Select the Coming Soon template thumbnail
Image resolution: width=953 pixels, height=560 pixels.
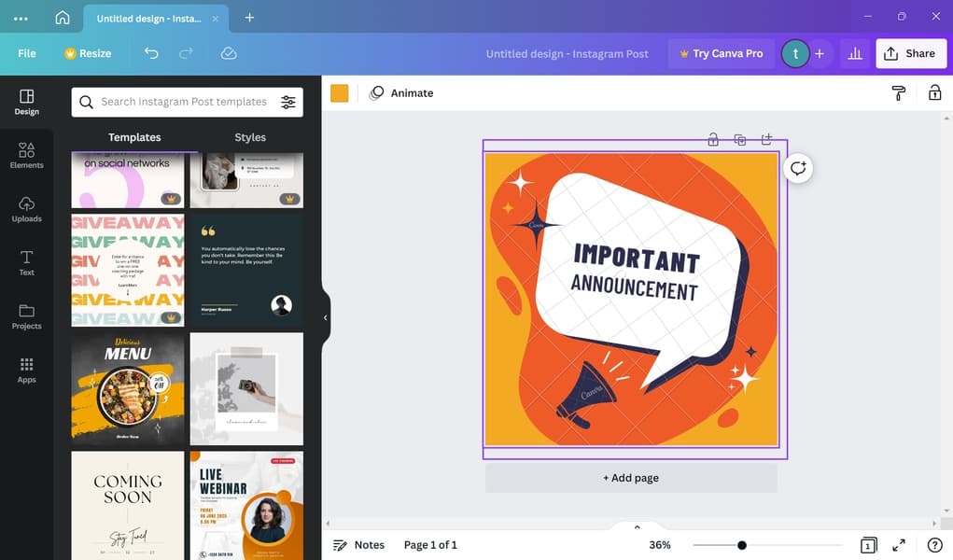click(x=128, y=505)
